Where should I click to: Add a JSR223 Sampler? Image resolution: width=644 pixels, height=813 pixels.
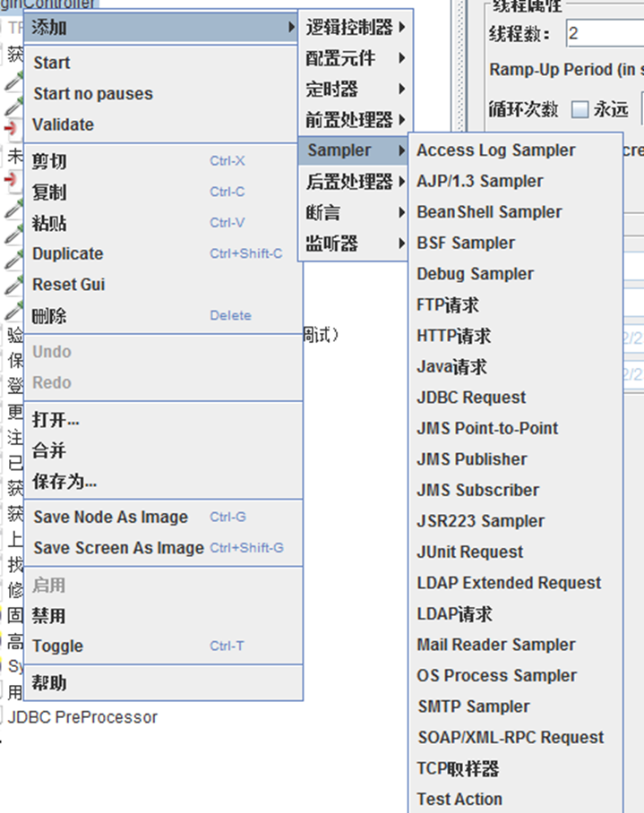516,520
